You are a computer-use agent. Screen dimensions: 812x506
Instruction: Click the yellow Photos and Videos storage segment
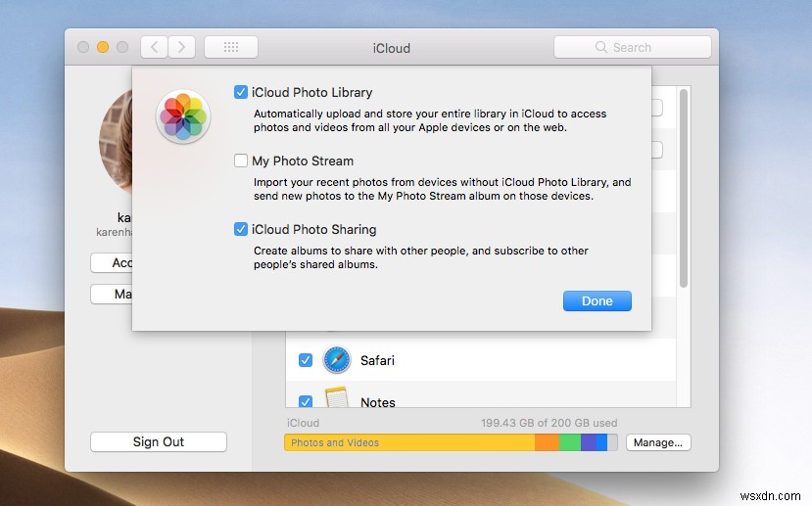[408, 442]
